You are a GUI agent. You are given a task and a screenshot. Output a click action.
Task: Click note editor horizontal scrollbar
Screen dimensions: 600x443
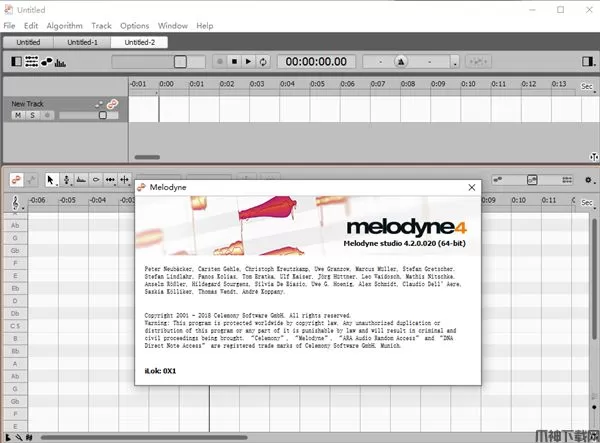click(144, 437)
